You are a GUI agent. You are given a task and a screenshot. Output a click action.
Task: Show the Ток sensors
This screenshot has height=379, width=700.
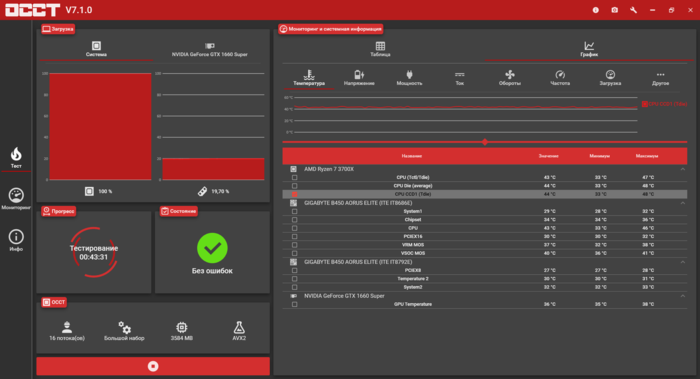460,78
